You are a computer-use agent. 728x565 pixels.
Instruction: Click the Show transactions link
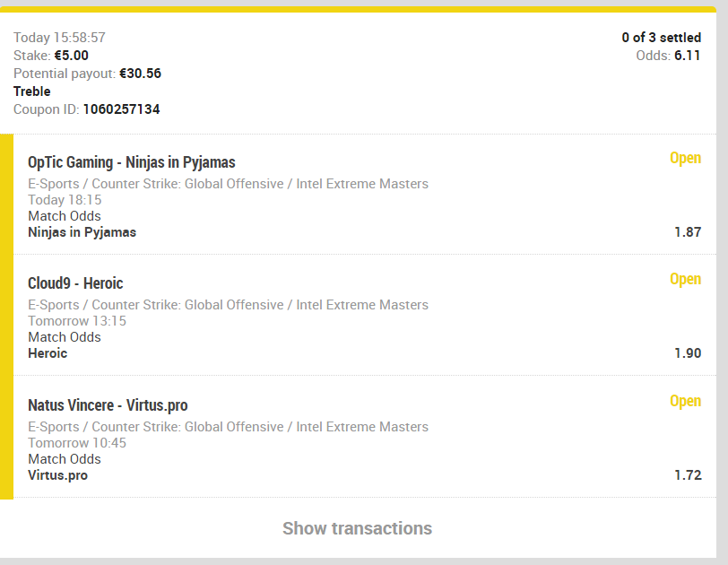357,528
